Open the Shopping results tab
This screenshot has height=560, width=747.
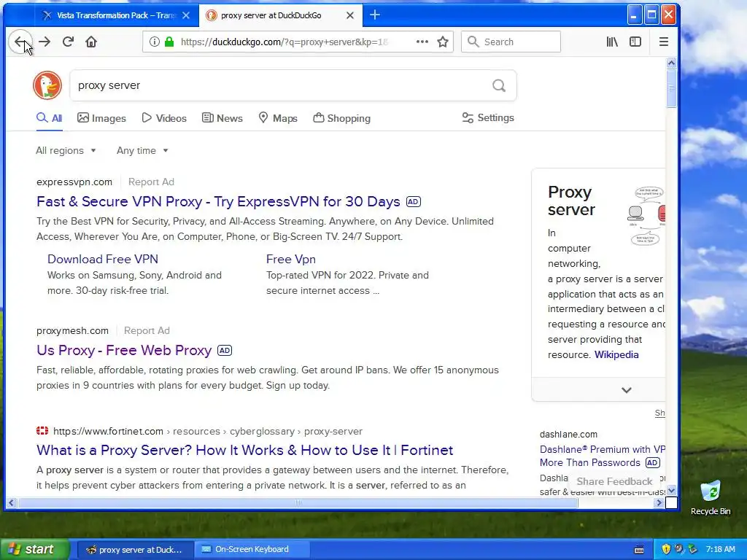pos(341,118)
